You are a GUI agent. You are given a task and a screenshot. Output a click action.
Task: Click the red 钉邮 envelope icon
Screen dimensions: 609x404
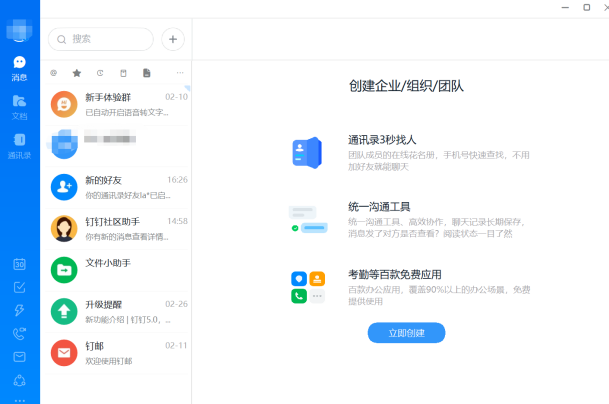64,353
